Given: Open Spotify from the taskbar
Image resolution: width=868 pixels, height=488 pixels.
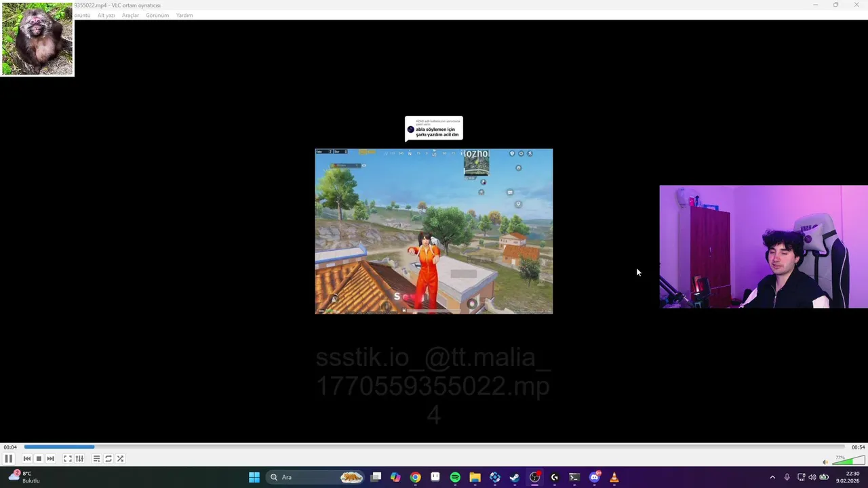Looking at the screenshot, I should click(x=455, y=477).
